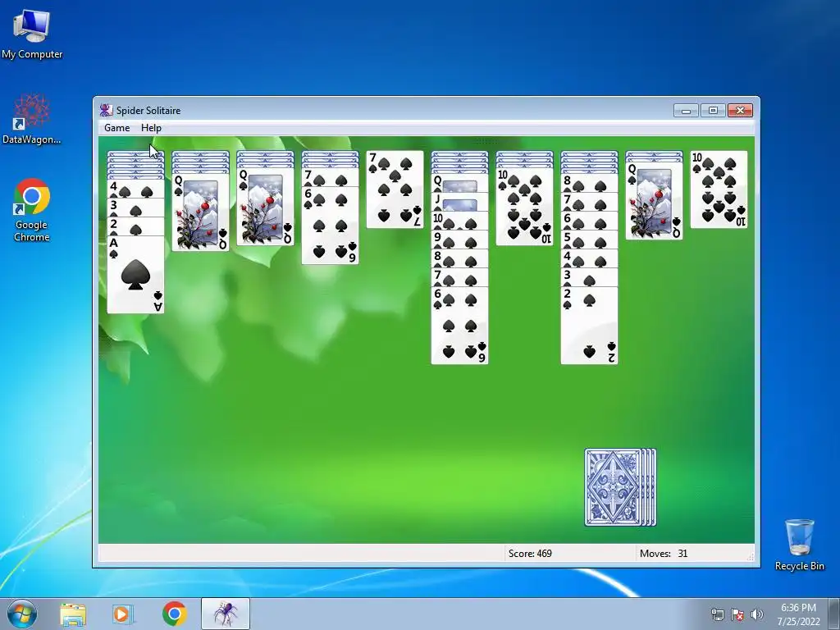This screenshot has height=630, width=840.
Task: Open the Recycle Bin desktop icon
Action: [x=799, y=545]
